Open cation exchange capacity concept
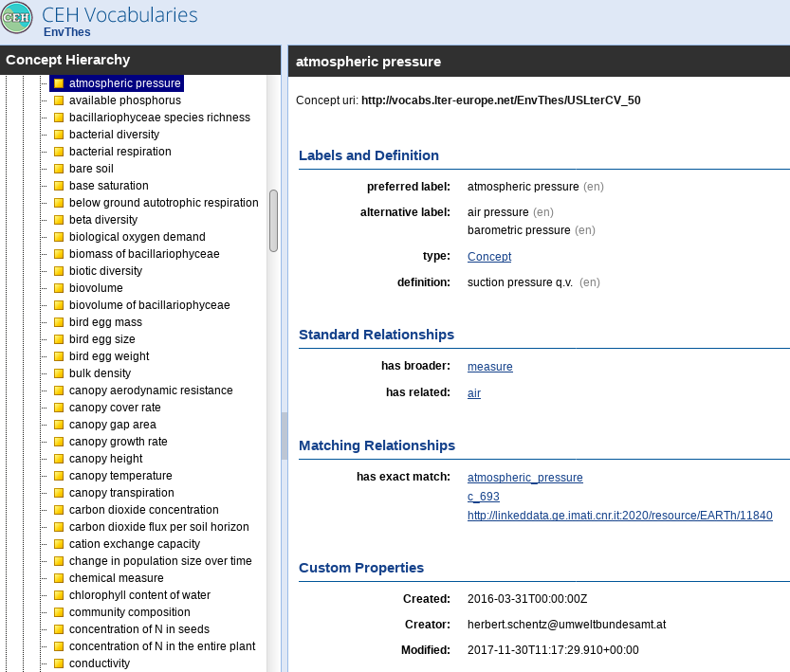Image resolution: width=790 pixels, height=672 pixels. click(x=134, y=544)
